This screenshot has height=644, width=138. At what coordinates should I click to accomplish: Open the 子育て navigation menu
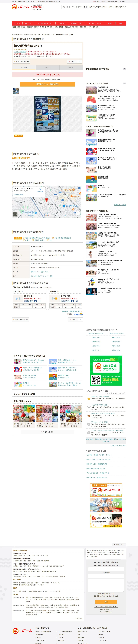click(x=110, y=23)
